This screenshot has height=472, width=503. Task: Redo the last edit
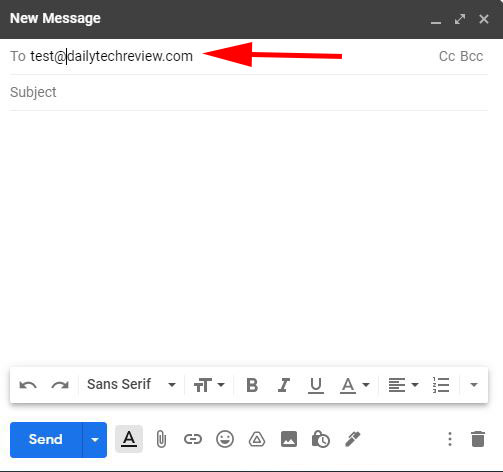(x=60, y=385)
